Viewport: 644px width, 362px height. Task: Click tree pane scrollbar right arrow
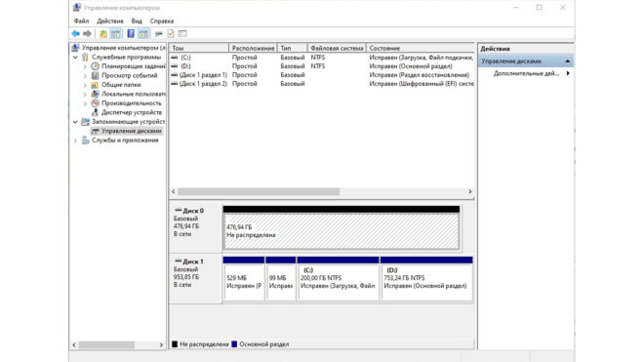161,345
